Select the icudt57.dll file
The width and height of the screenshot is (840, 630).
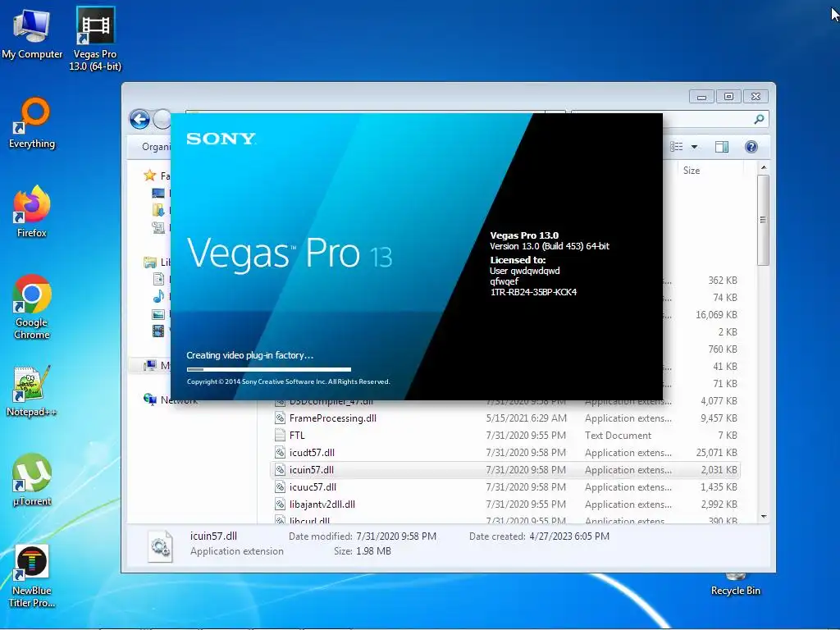point(312,452)
